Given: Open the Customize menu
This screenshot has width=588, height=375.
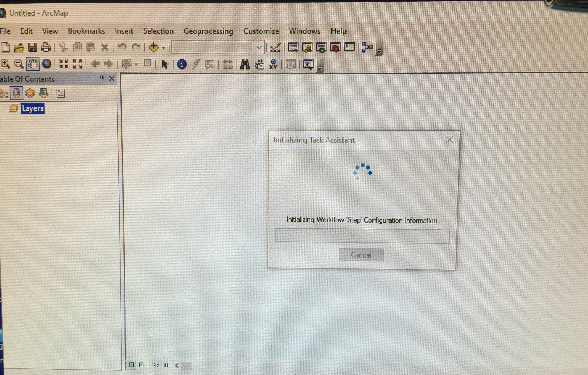Looking at the screenshot, I should [x=261, y=31].
